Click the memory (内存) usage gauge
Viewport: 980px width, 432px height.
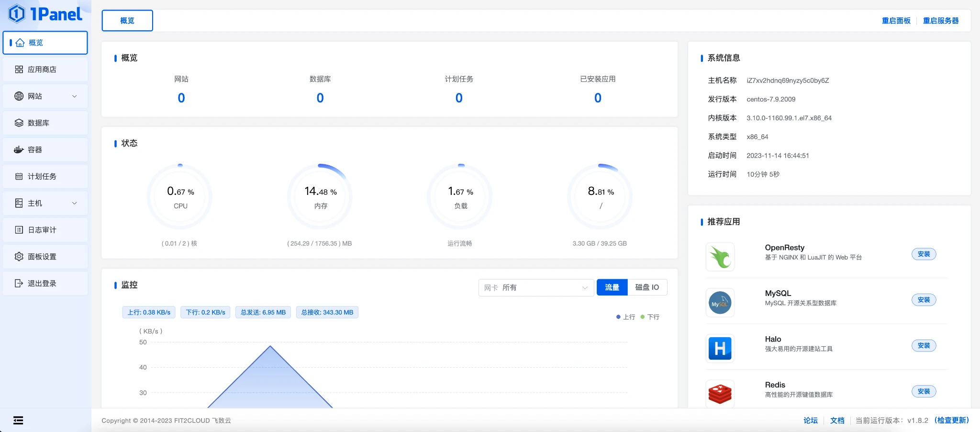click(x=320, y=197)
